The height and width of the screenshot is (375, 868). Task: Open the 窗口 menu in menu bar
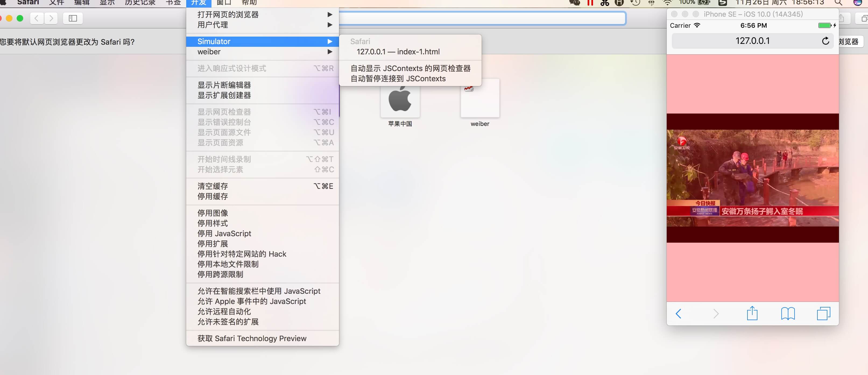224,3
